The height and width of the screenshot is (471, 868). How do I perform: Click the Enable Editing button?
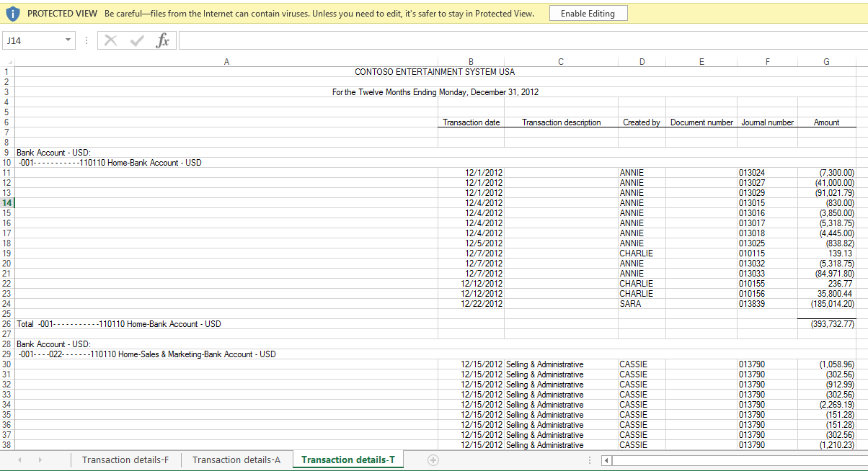(588, 14)
